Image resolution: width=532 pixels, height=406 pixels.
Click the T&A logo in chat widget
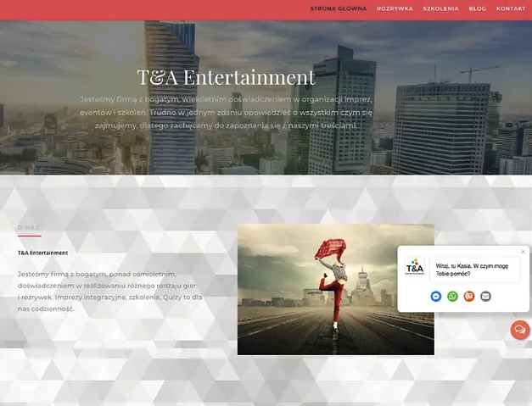click(x=415, y=269)
